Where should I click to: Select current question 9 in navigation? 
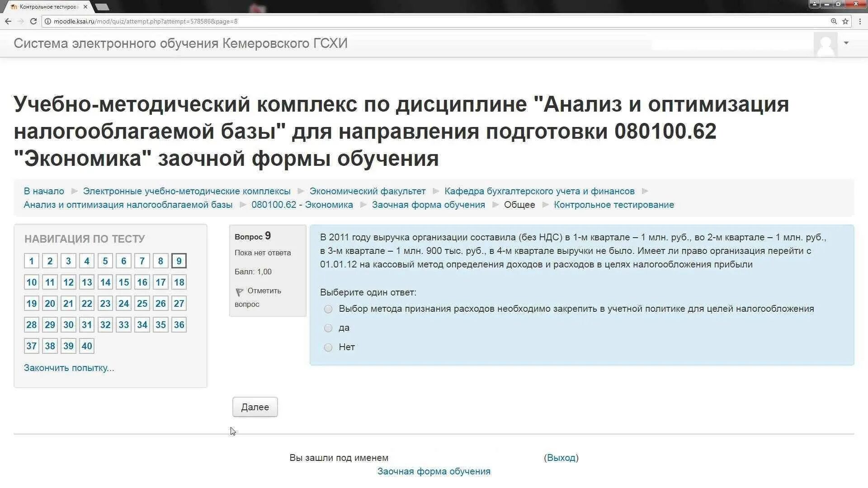pyautogui.click(x=179, y=261)
